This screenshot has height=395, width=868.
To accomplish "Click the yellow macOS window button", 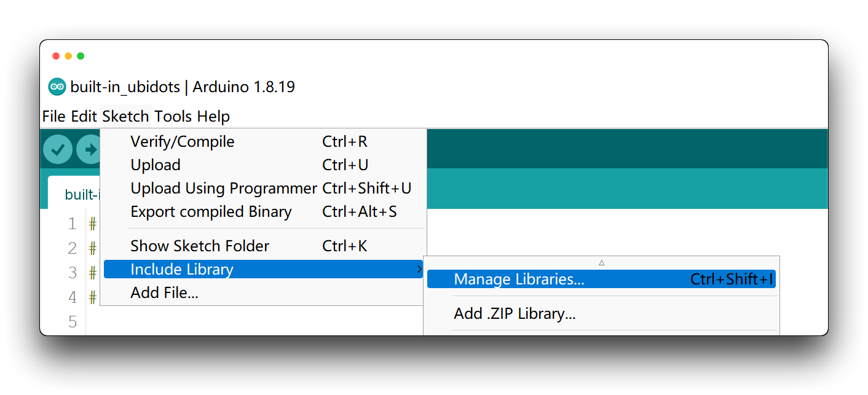I will click(x=68, y=56).
